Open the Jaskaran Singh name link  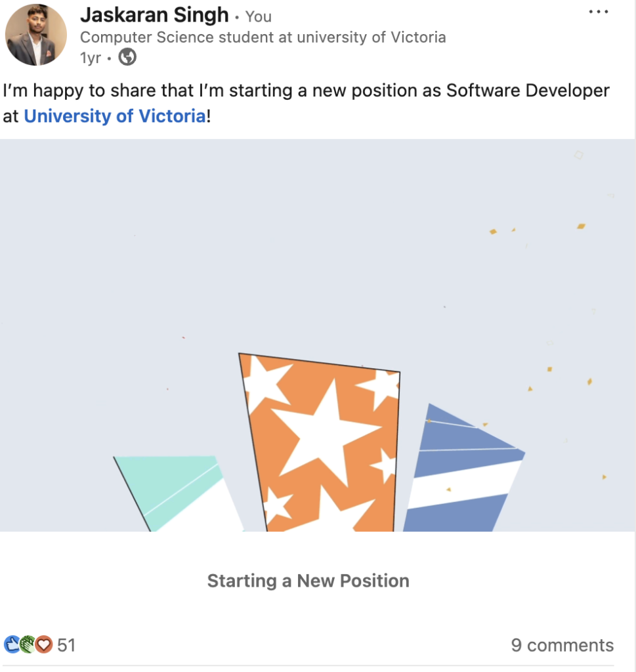(x=154, y=14)
